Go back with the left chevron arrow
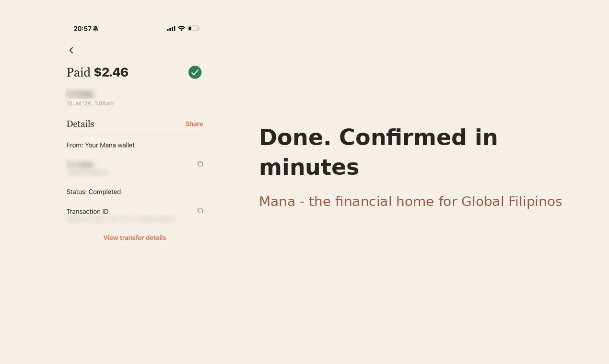609x364 pixels. coord(71,50)
